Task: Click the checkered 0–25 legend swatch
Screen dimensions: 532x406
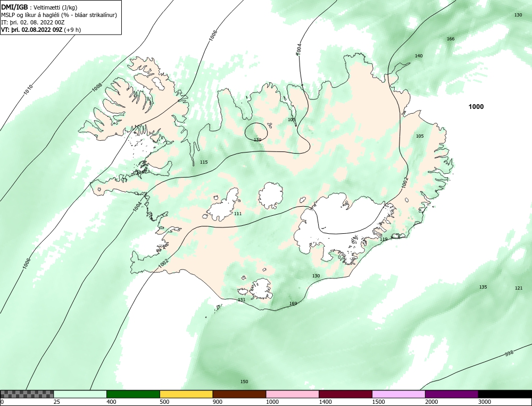Action: pyautogui.click(x=27, y=394)
